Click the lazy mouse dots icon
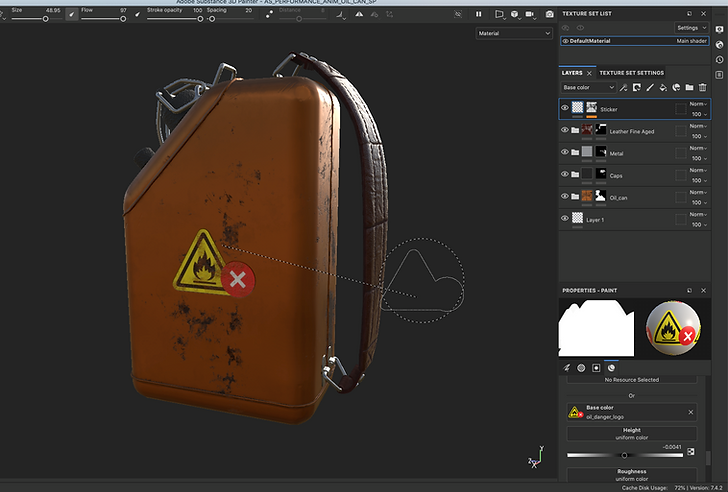The width and height of the screenshot is (728, 492). point(269,14)
